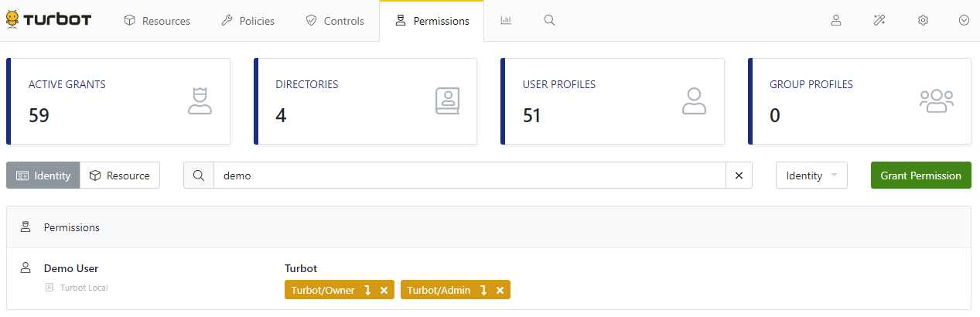The image size is (980, 317).
Task: Click the Turbot/Admin grant badge
Action: (x=456, y=290)
